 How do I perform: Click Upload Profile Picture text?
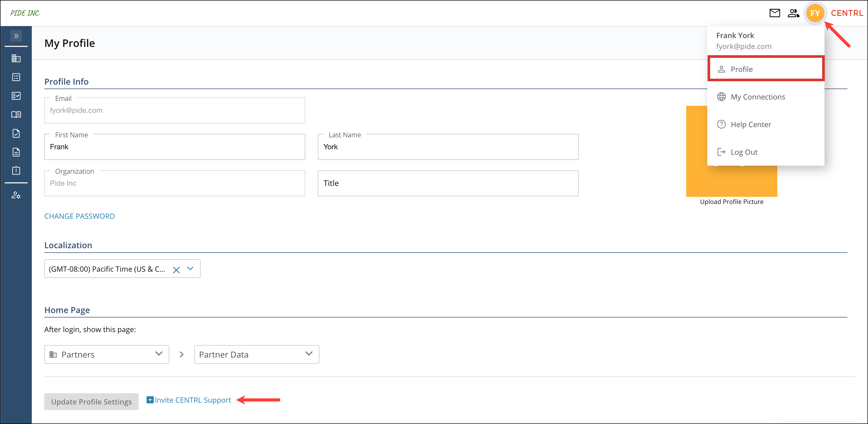click(x=731, y=202)
